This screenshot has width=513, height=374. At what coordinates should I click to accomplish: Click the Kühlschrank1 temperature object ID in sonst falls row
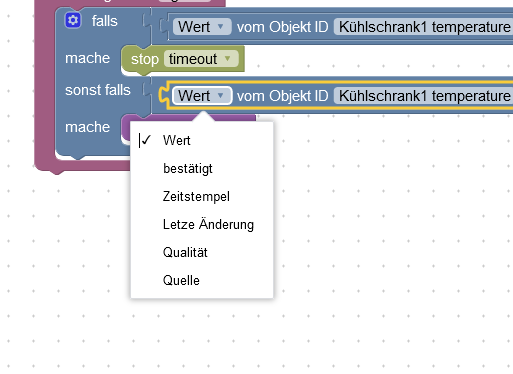coord(423,96)
